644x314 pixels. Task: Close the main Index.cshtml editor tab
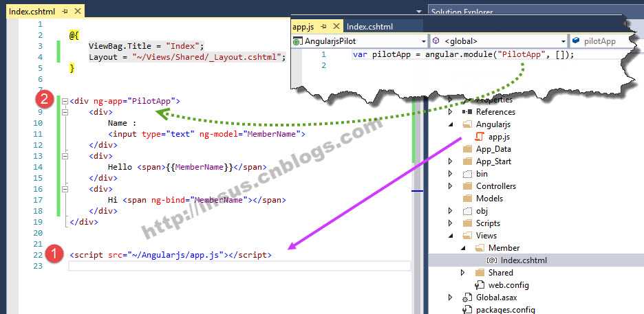coord(77,12)
